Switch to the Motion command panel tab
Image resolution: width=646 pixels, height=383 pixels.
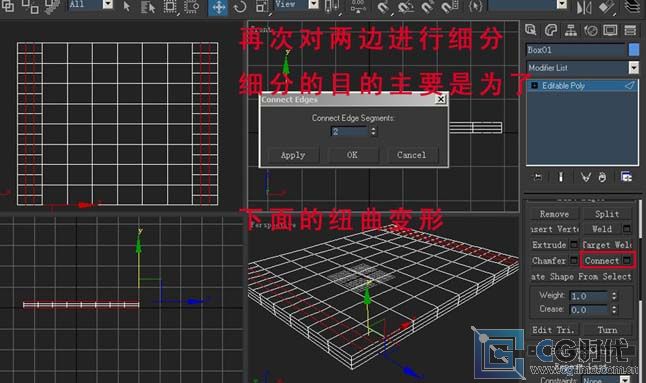coord(591,30)
